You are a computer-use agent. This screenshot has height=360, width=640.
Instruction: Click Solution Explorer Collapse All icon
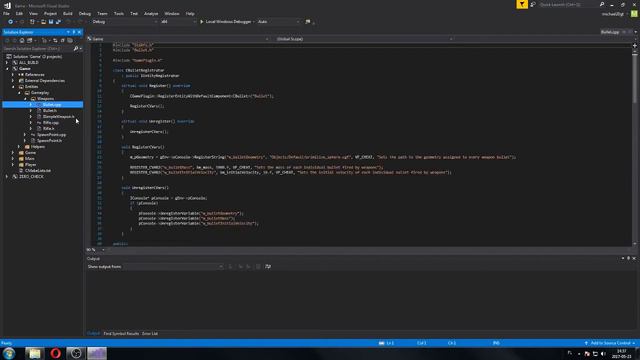point(62,40)
